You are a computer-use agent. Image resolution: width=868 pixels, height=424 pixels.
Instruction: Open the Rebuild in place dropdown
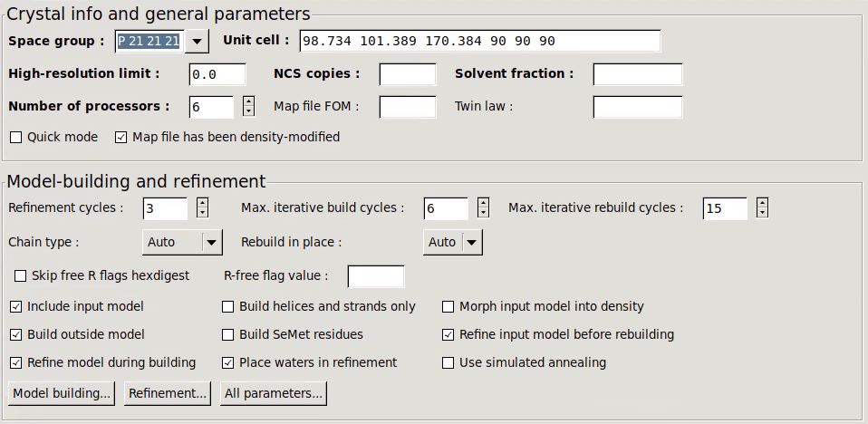[x=471, y=242]
